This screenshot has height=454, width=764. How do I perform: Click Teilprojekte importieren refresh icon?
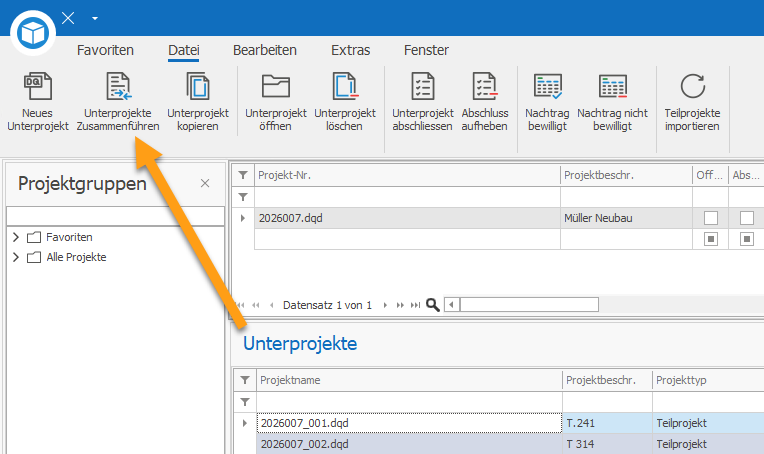692,86
